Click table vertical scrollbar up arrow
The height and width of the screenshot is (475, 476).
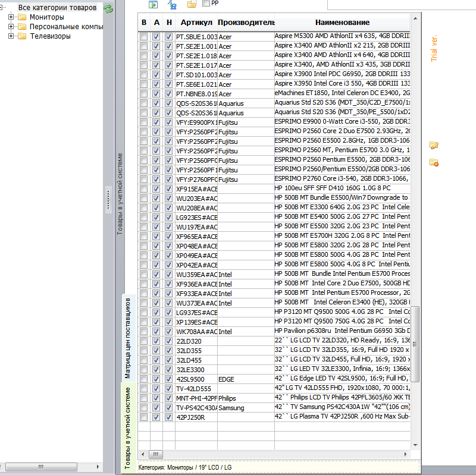[415, 19]
